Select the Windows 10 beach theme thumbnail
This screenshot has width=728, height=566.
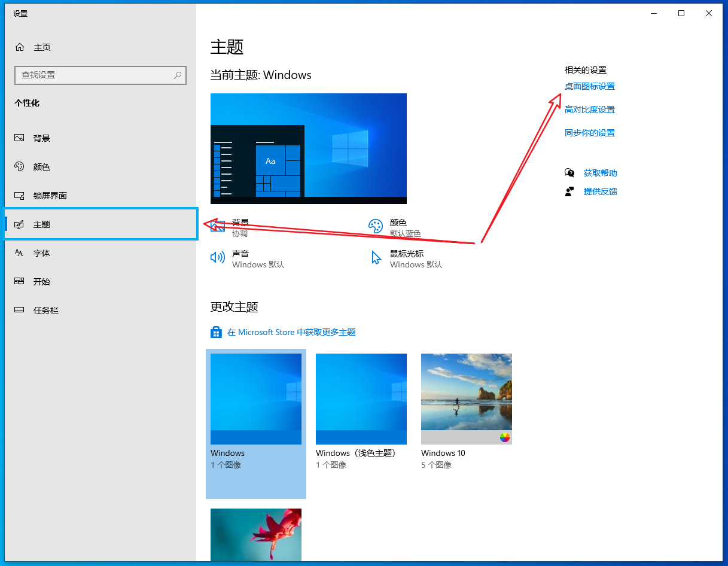click(467, 399)
